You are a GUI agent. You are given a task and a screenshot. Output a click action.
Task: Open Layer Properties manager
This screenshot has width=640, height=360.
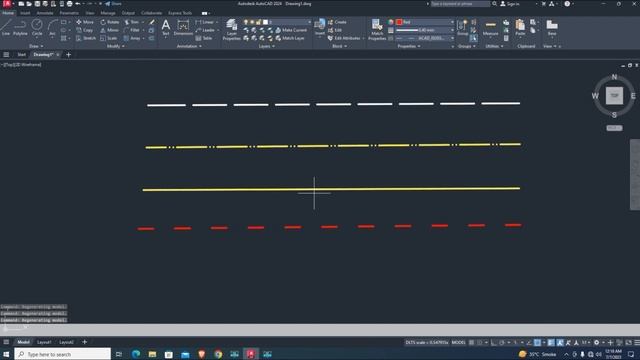pyautogui.click(x=231, y=29)
